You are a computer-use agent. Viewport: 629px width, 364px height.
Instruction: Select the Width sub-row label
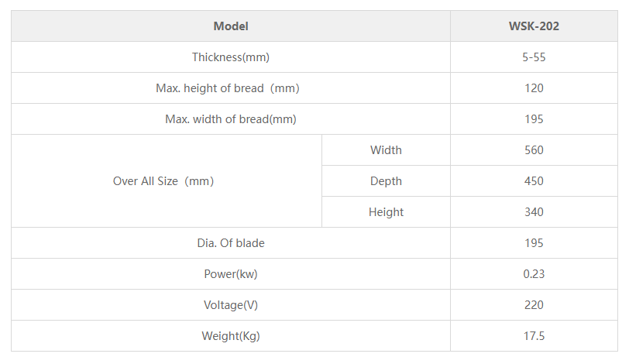pos(386,150)
